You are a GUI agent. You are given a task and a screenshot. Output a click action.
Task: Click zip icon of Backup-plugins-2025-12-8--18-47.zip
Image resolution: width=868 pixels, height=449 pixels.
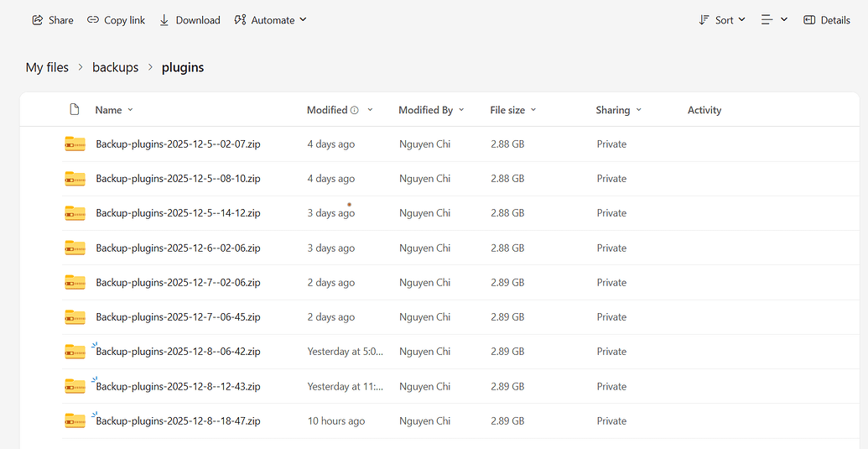(x=75, y=420)
